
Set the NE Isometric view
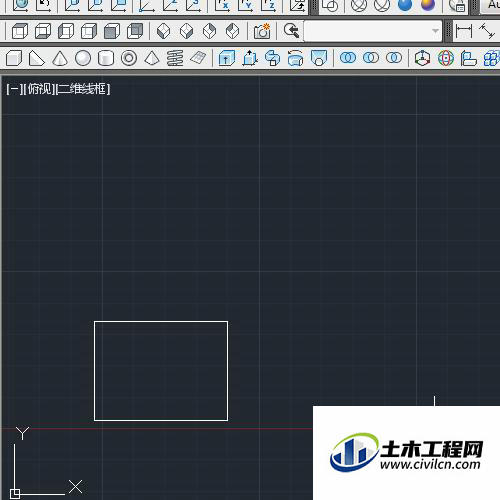click(x=210, y=32)
